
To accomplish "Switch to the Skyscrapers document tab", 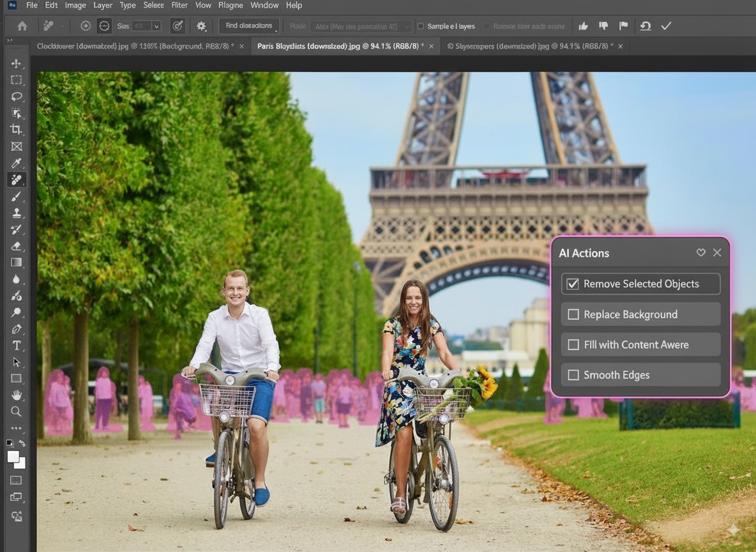I will [529, 46].
